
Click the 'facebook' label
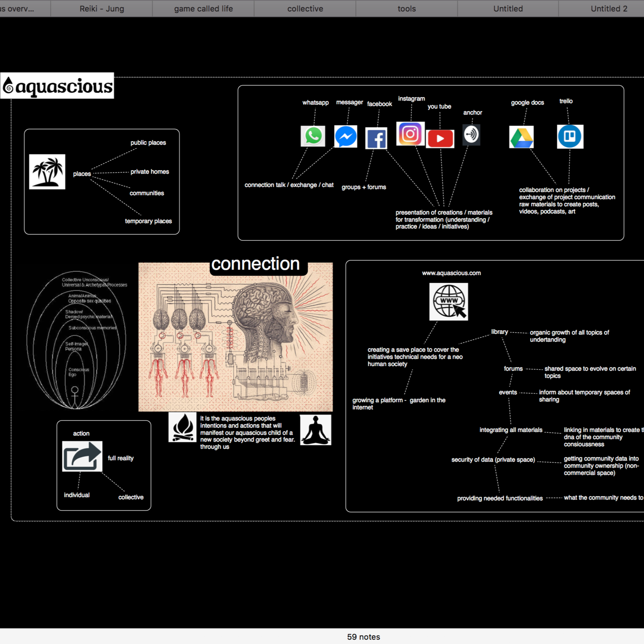379,104
